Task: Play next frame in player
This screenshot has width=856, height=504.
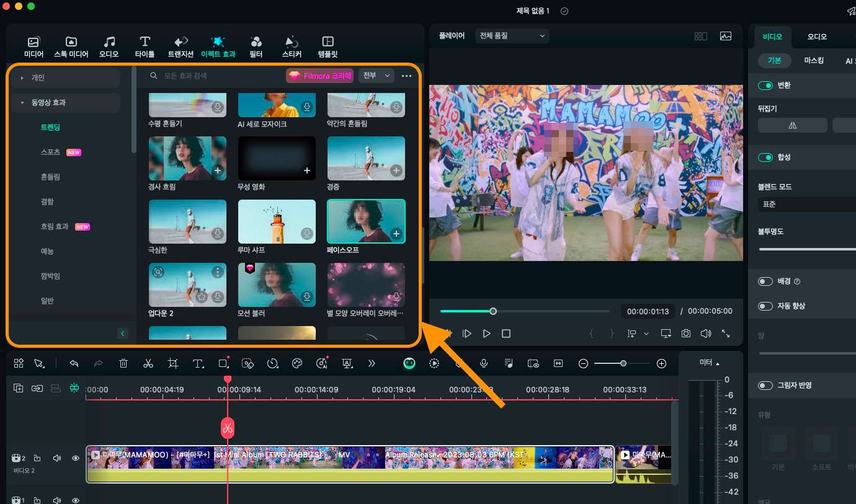Action: coord(467,334)
